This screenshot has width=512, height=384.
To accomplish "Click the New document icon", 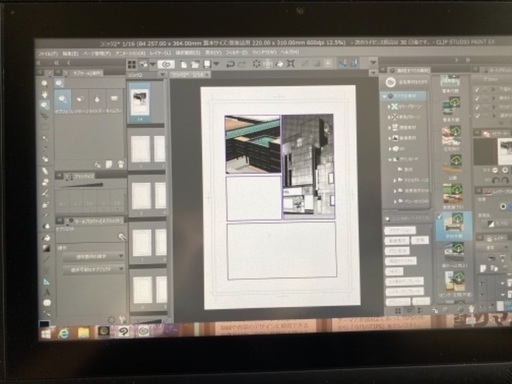I will (184, 64).
